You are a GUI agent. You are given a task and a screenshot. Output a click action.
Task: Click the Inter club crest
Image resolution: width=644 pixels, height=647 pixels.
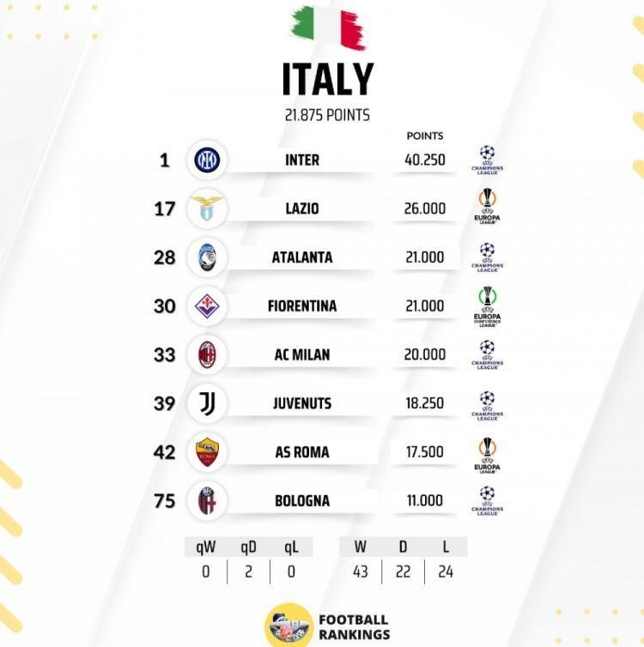(x=207, y=160)
